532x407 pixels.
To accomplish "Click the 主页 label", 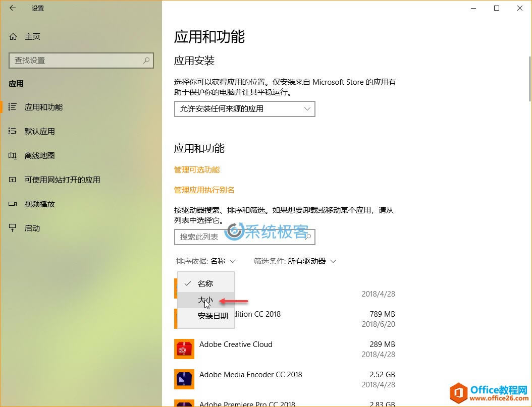I will coord(32,37).
